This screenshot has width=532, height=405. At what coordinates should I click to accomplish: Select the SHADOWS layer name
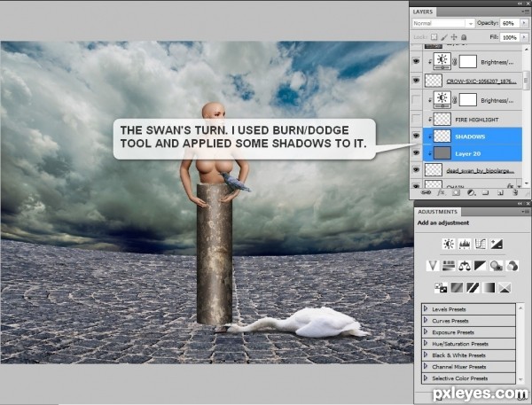470,136
